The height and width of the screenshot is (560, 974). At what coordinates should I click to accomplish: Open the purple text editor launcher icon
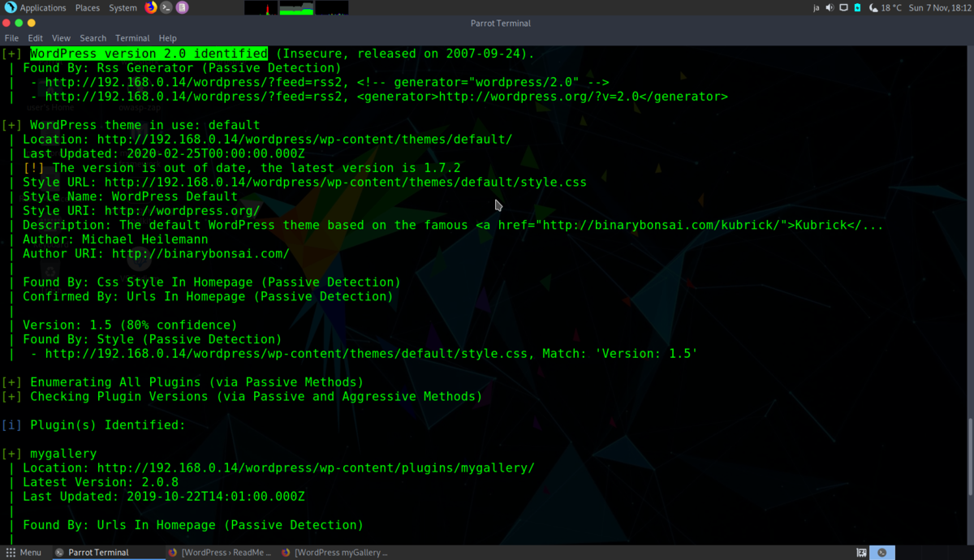pyautogui.click(x=182, y=8)
